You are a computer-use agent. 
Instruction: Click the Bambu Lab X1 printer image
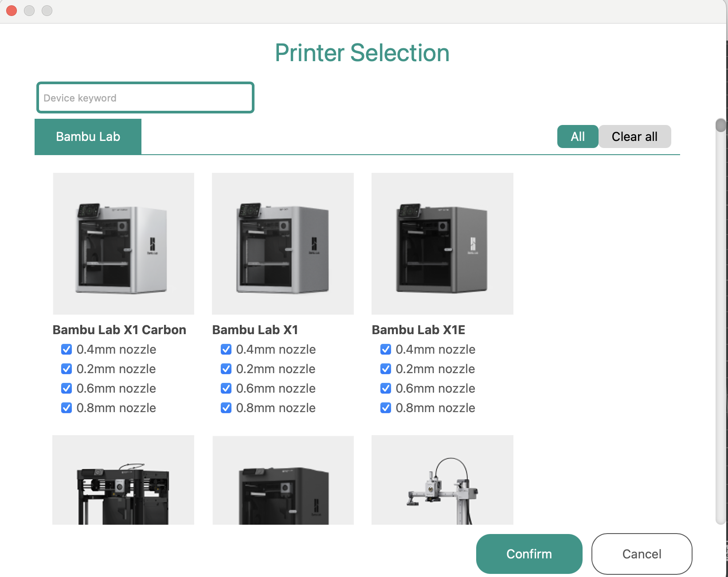[283, 244]
